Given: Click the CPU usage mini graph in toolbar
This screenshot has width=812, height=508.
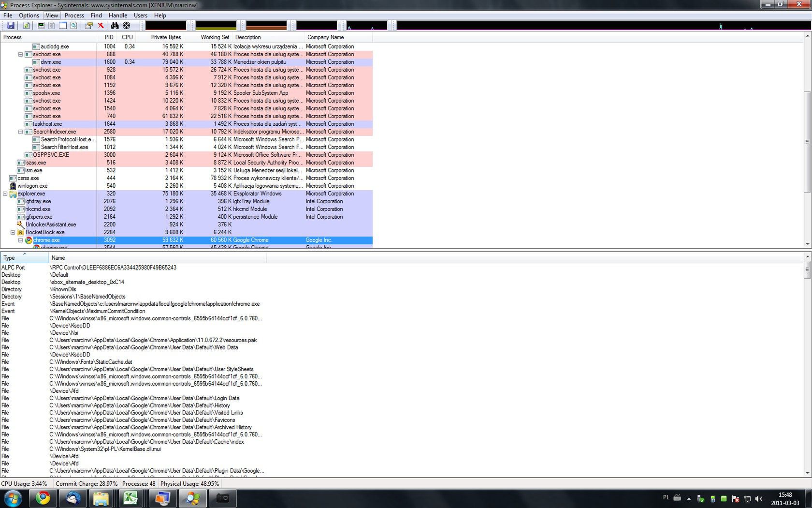Looking at the screenshot, I should tap(166, 25).
